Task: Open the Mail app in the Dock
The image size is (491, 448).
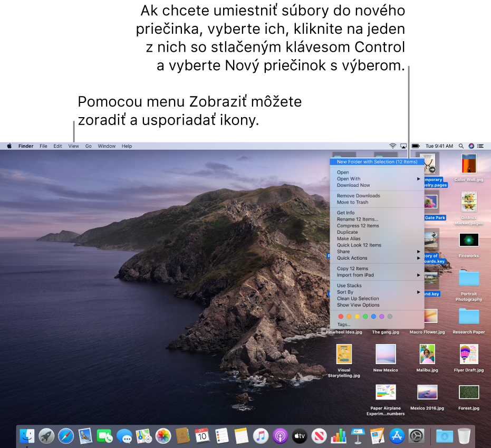Action: click(85, 436)
